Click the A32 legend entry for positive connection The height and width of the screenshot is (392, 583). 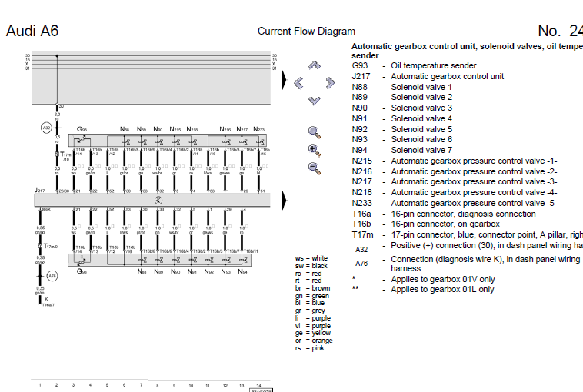pyautogui.click(x=468, y=247)
